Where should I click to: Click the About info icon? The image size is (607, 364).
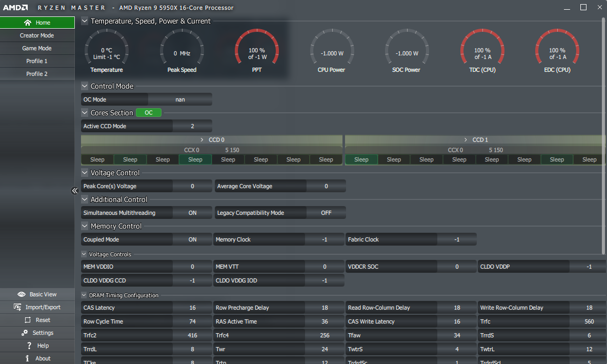coord(27,358)
